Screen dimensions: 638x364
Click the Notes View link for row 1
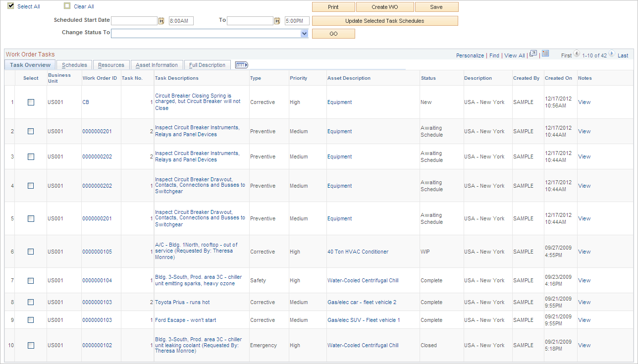tap(584, 102)
